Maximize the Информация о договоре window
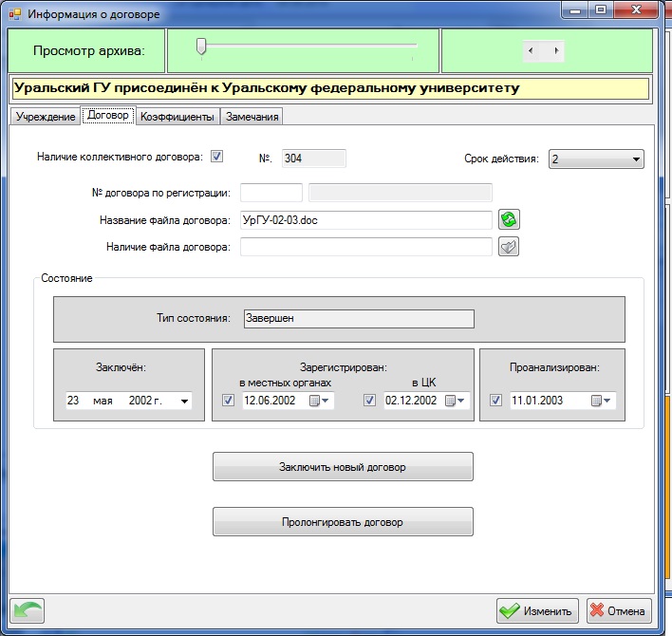The height and width of the screenshot is (636, 672). click(x=601, y=10)
